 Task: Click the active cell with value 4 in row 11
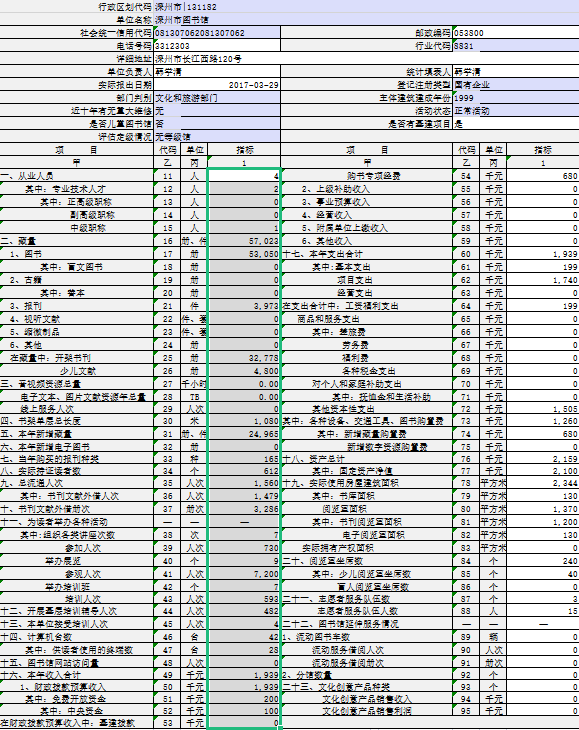[244, 176]
